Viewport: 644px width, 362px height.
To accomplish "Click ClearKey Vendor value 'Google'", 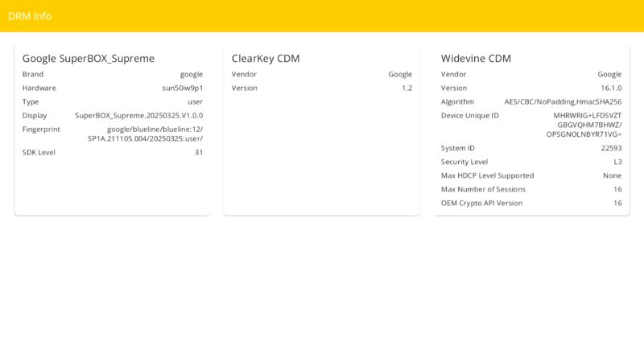I will [x=400, y=74].
